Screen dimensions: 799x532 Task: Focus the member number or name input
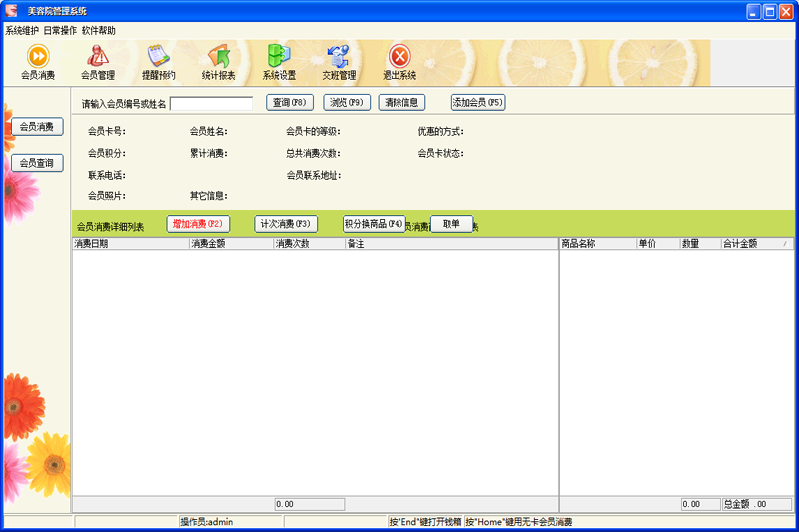[x=211, y=104]
